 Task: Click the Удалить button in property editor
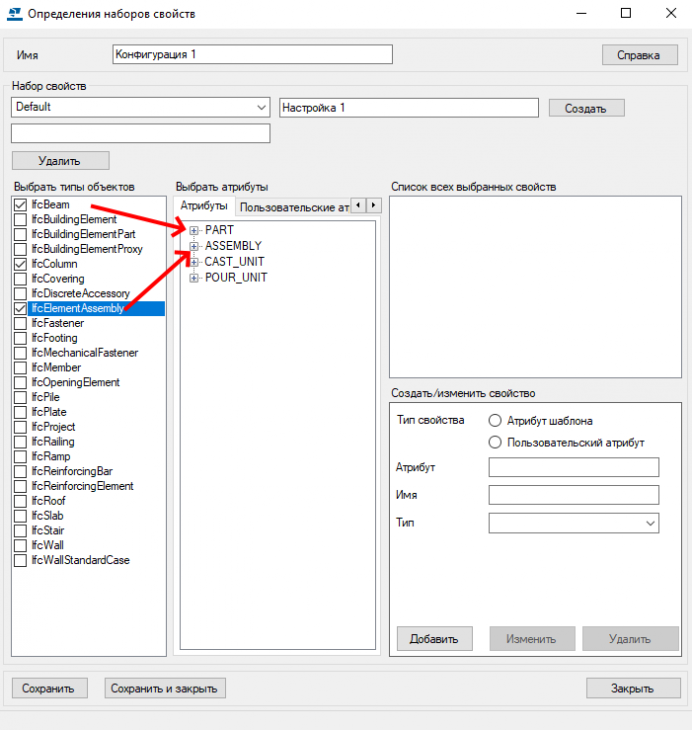coord(631,639)
